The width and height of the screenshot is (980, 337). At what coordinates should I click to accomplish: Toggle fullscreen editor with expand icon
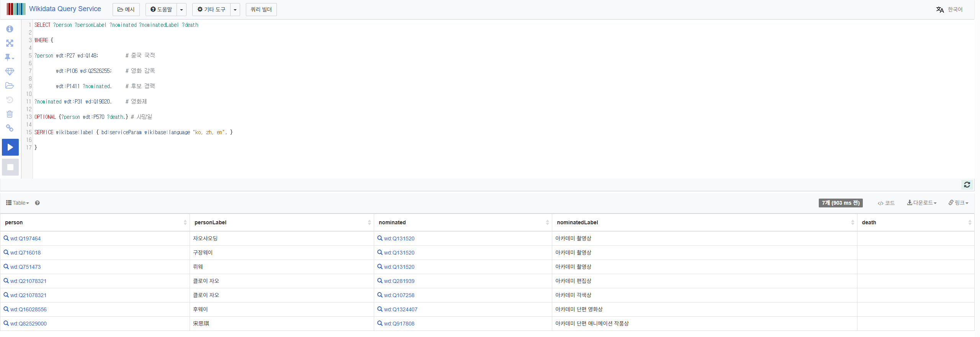coord(10,43)
